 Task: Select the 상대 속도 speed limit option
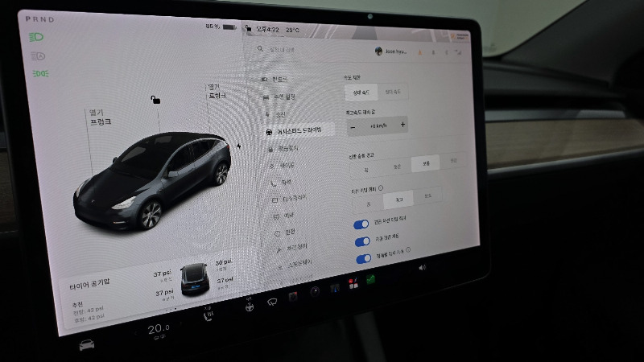361,93
